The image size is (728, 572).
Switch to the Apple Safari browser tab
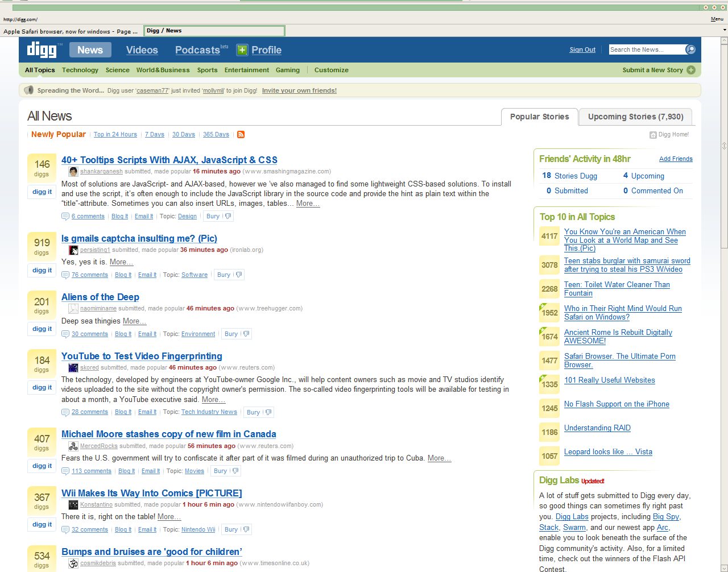(x=71, y=31)
